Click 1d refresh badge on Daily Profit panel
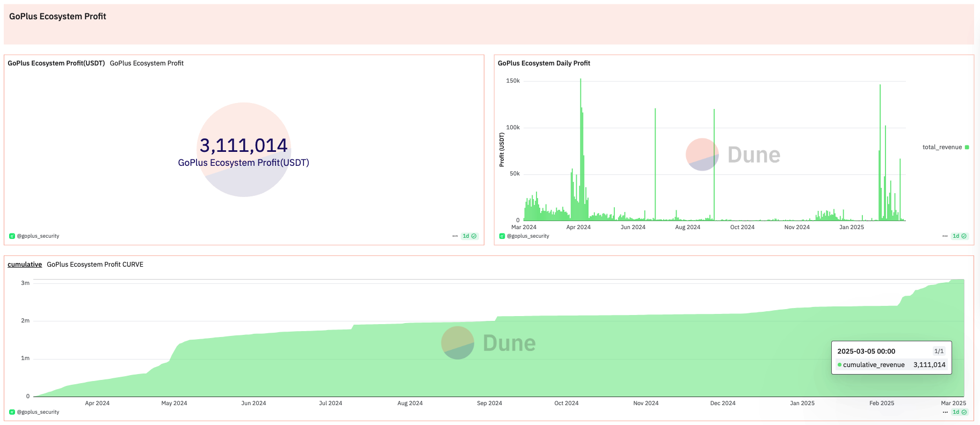The height and width of the screenshot is (425, 980). (960, 236)
